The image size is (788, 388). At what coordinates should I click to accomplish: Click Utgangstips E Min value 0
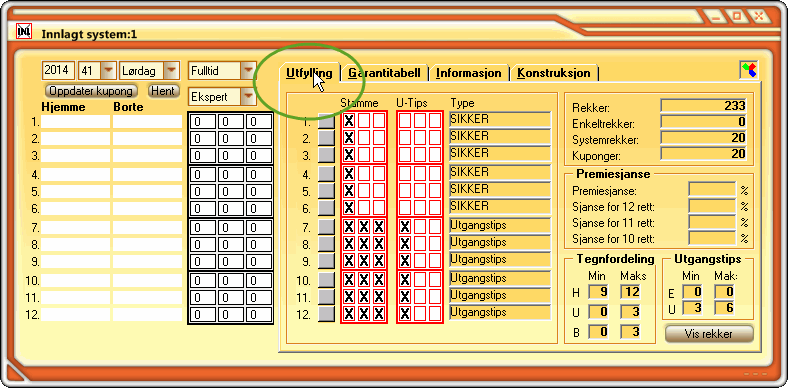[693, 292]
